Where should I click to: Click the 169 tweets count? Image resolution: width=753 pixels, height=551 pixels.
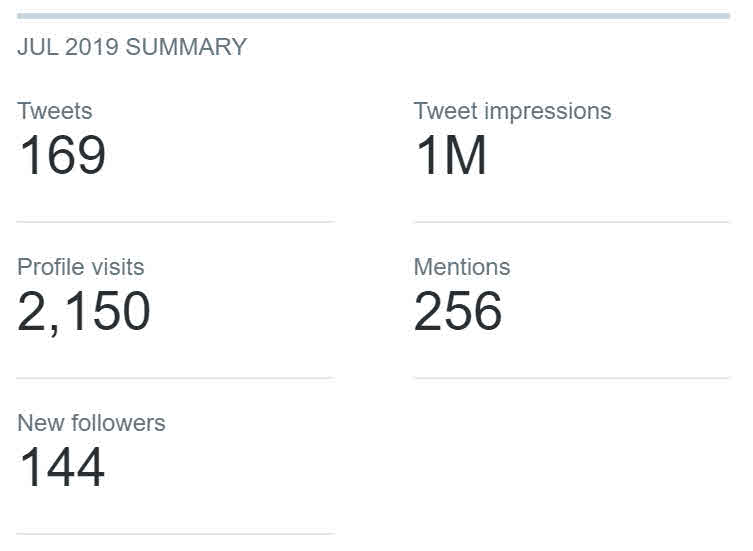[x=62, y=155]
